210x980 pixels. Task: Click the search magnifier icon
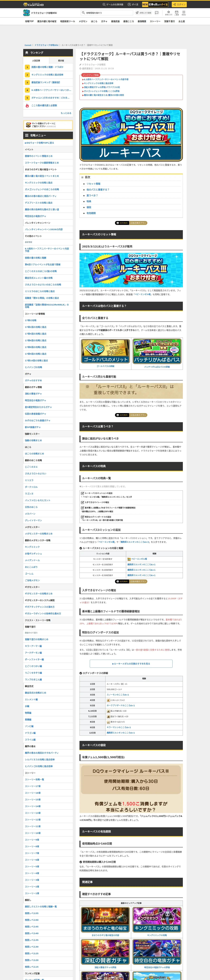[x=83, y=13]
